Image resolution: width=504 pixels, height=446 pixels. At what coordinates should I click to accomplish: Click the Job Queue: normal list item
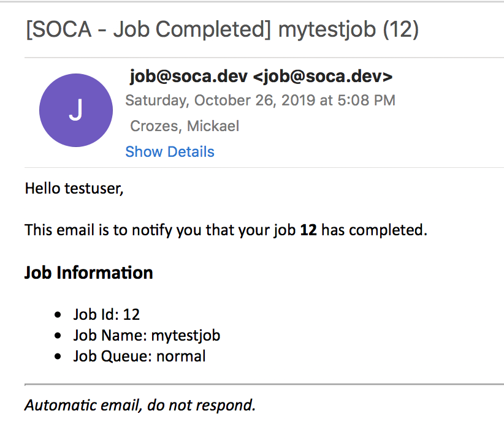(x=139, y=356)
